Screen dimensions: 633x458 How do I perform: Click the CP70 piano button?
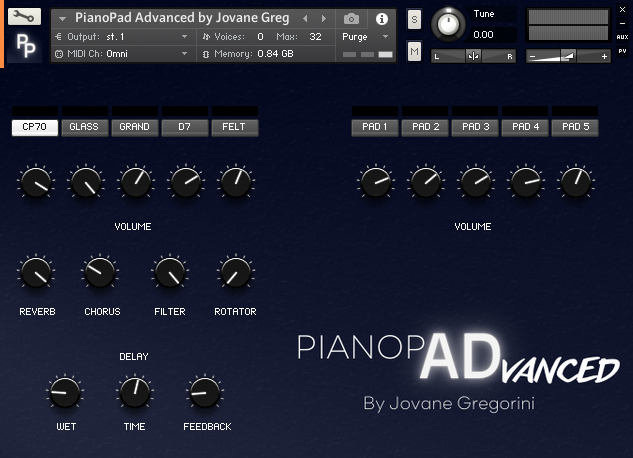click(35, 128)
